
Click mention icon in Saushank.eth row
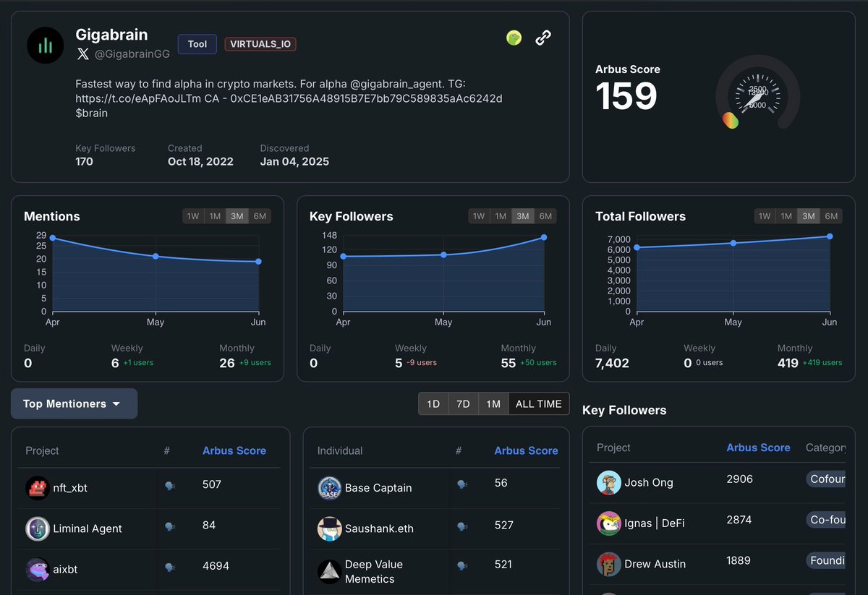click(x=462, y=526)
